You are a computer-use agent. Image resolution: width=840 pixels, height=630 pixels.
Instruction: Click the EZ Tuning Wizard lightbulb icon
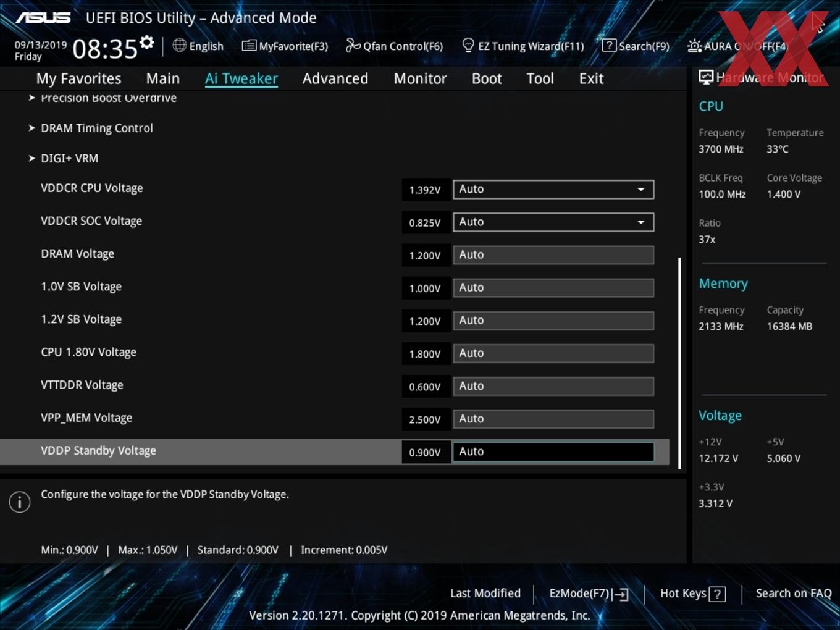coord(468,45)
